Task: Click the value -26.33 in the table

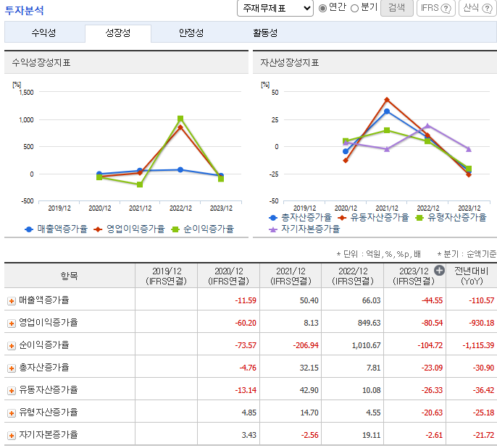Action: pos(432,391)
